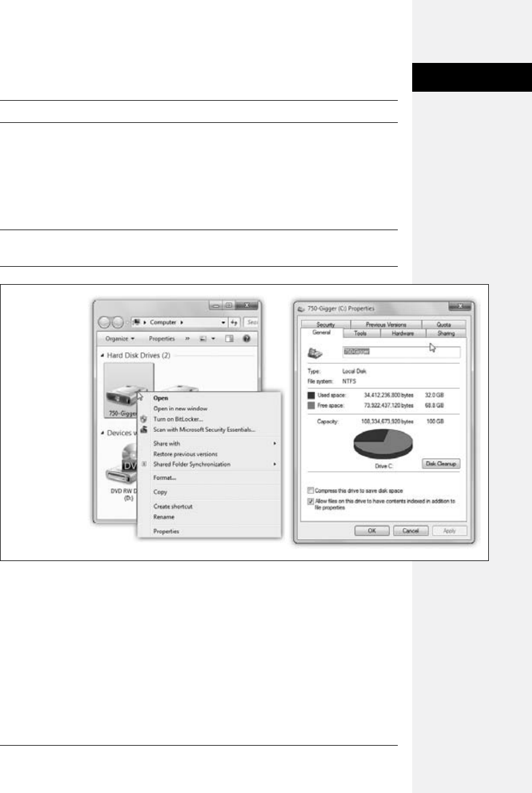Choose Open from the context menu
This screenshot has width=532, height=793.
pos(161,397)
